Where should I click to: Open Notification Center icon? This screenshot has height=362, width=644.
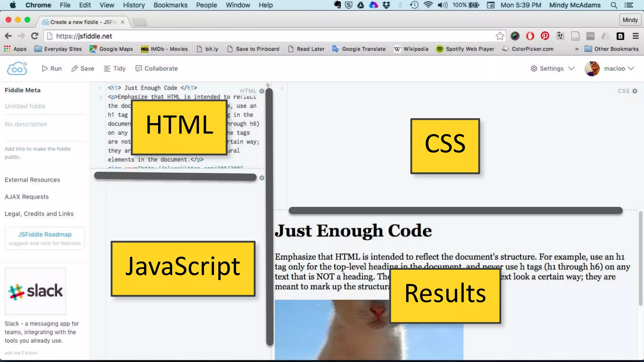pyautogui.click(x=629, y=5)
